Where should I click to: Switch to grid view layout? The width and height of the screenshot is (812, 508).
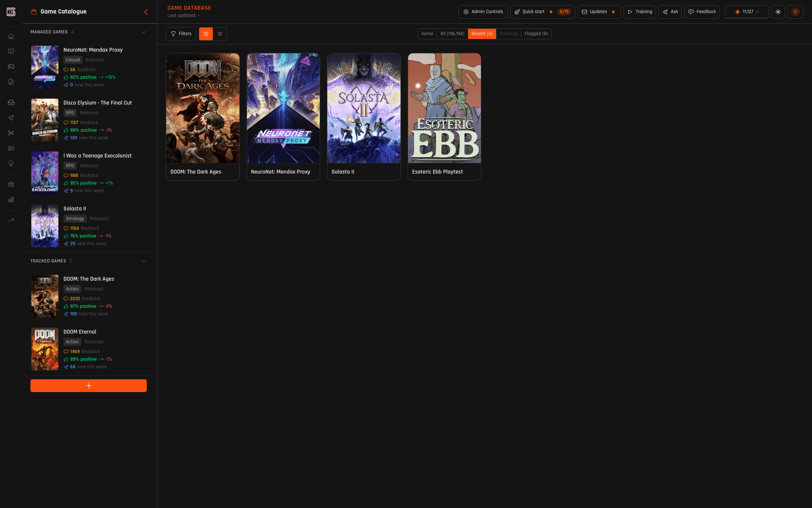(206, 34)
